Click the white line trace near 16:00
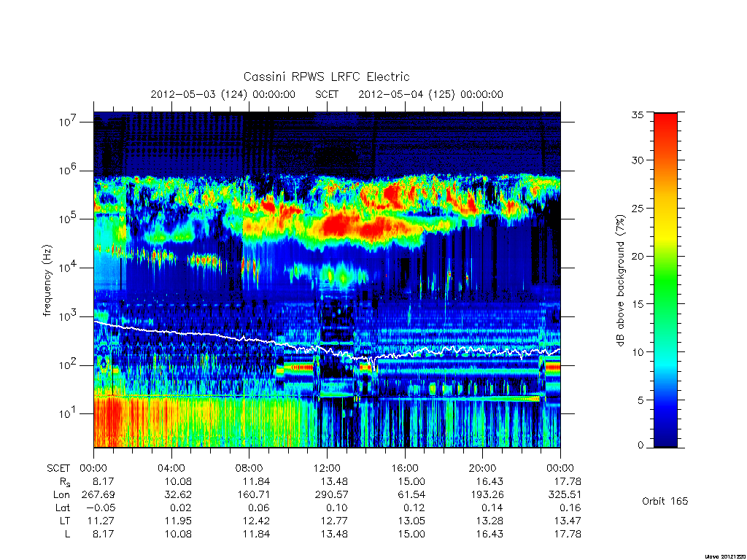747x560 pixels. (405, 354)
